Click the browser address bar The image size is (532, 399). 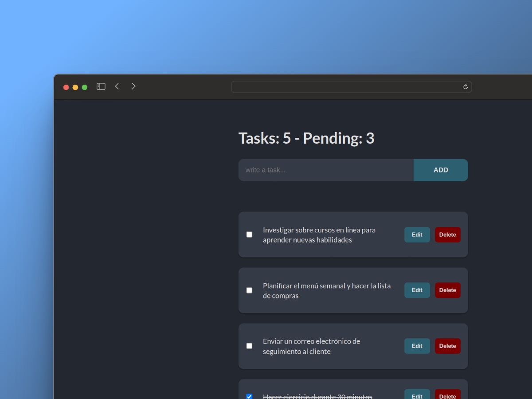point(351,87)
